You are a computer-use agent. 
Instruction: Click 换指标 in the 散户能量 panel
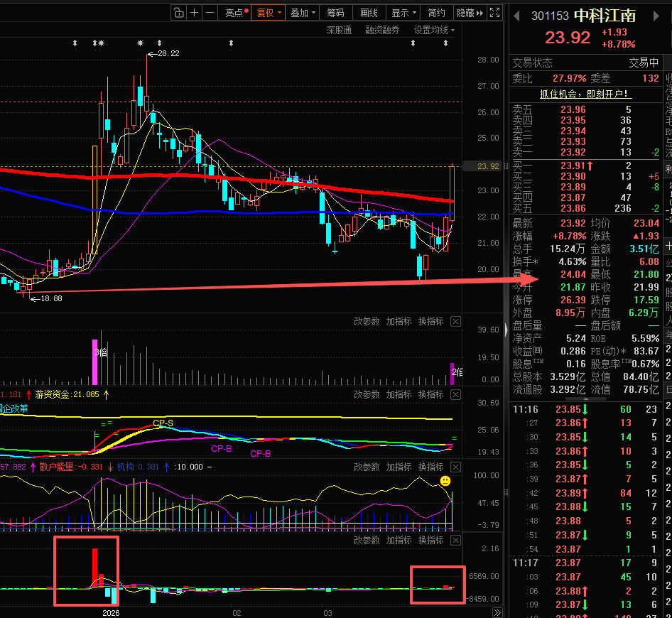tap(430, 467)
